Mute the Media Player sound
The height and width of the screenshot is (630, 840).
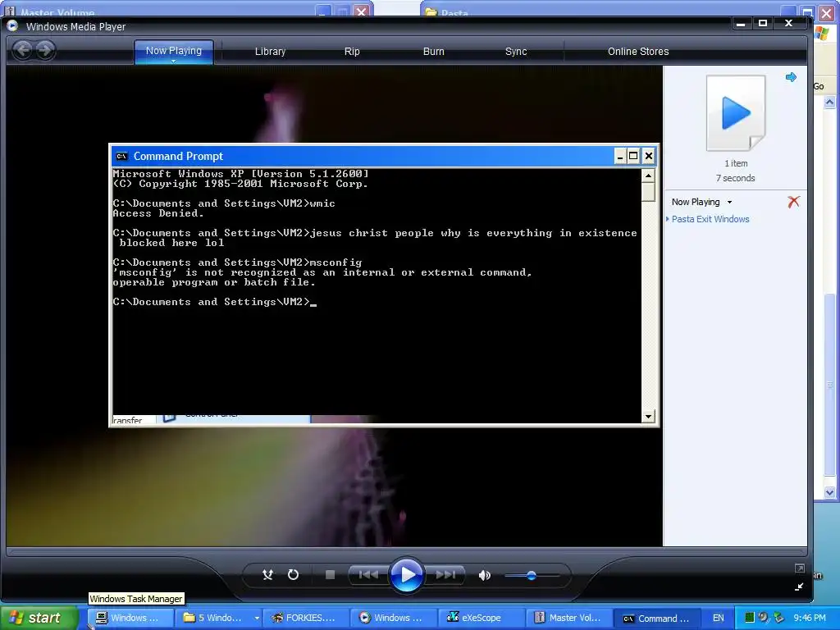(485, 575)
